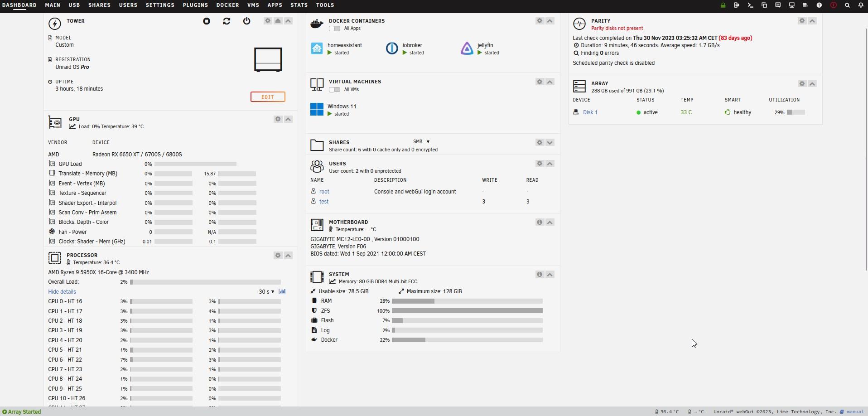The image size is (868, 416).
Task: Click the RAM usage bar
Action: click(467, 301)
